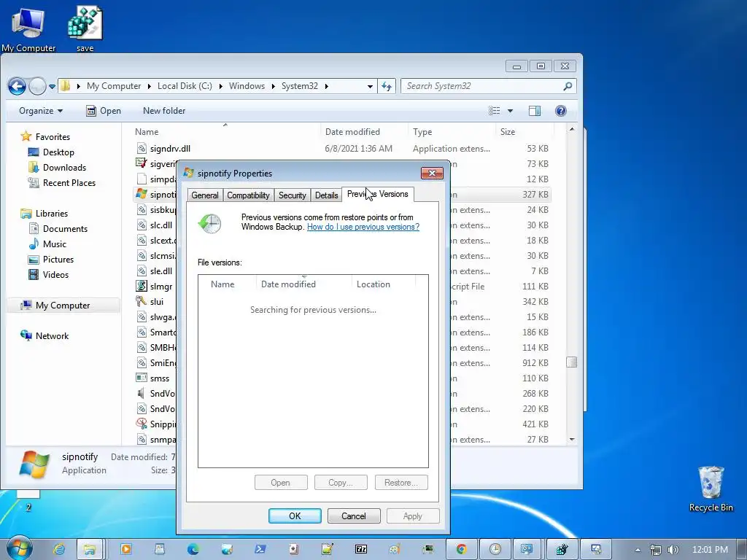Select the My Computer desktop icon

[x=28, y=29]
